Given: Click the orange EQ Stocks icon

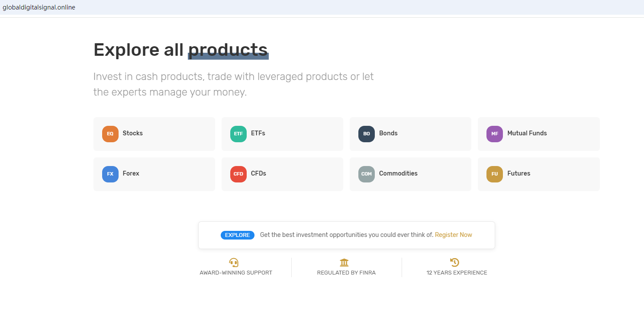Looking at the screenshot, I should click(110, 134).
